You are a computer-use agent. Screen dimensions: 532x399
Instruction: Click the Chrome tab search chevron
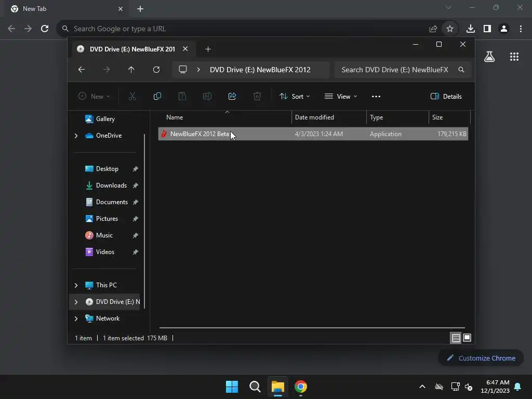pos(448,7)
